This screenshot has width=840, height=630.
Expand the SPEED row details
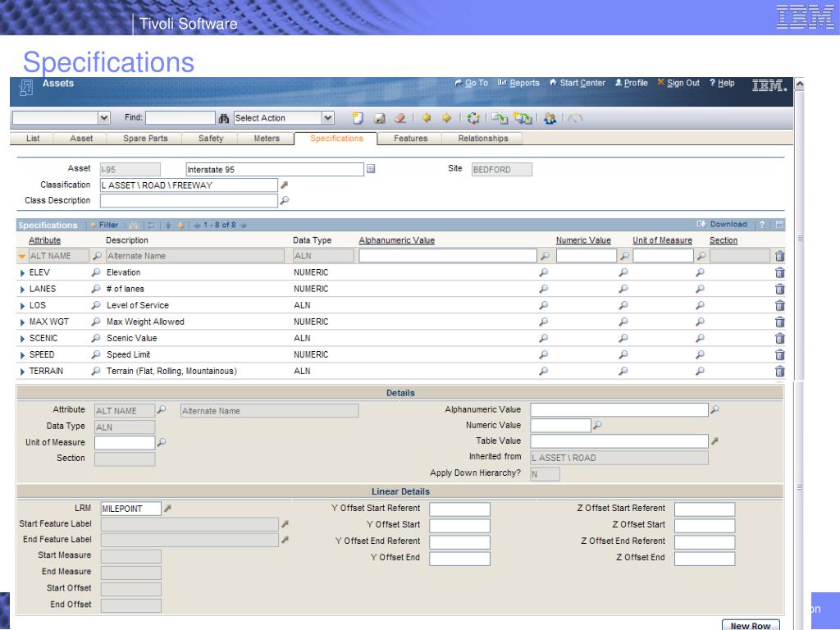pyautogui.click(x=22, y=355)
